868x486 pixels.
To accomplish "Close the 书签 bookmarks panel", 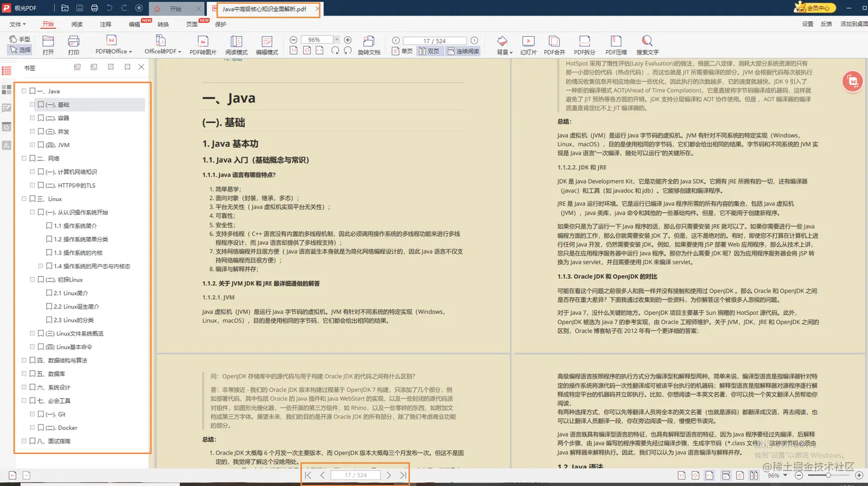I will click(142, 67).
